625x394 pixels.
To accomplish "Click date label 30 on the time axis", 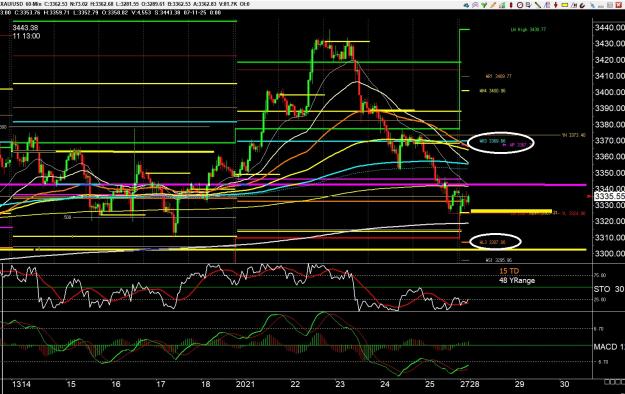I will (x=564, y=384).
